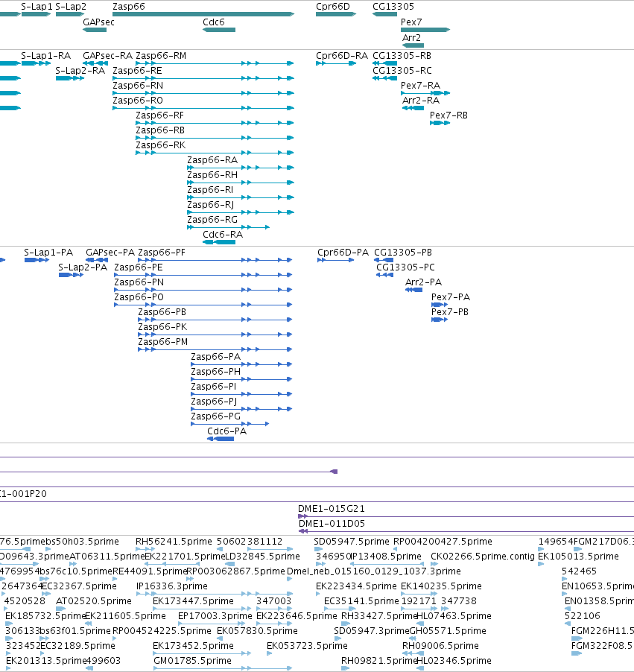Open EST RH56241.5prime
Viewport: 634px width, 672px height.
point(174,542)
